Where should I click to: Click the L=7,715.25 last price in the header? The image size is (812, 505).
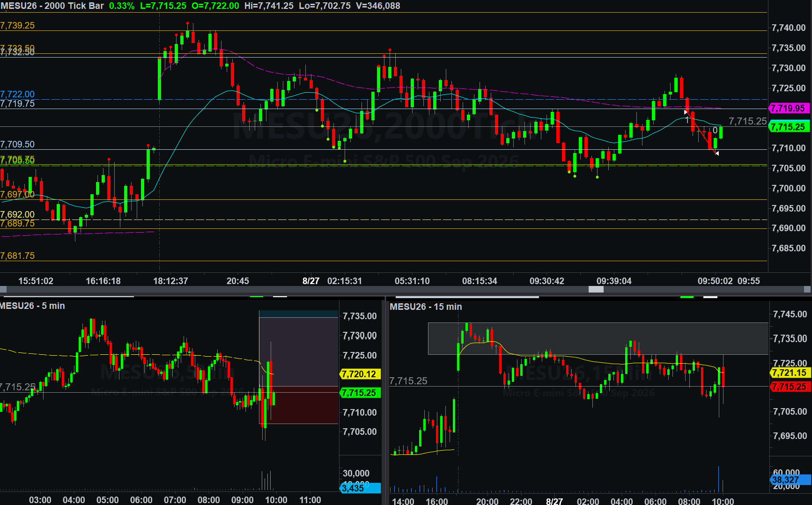[163, 6]
